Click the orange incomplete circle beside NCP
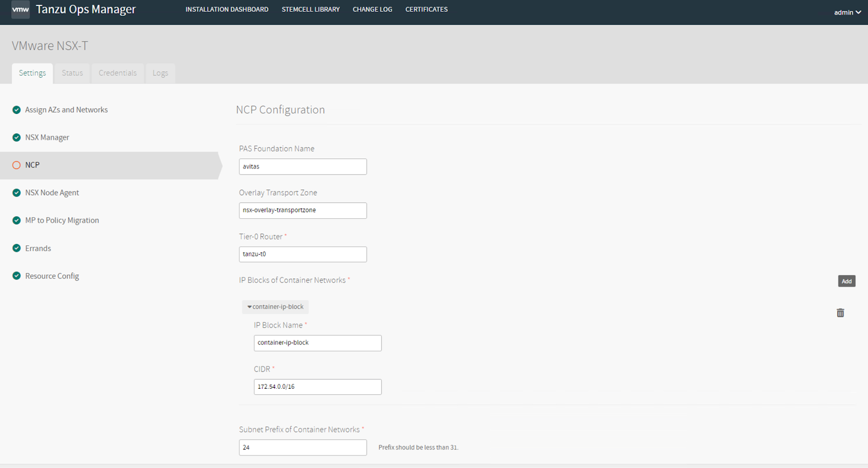Screen dimensions: 868x468 [x=16, y=165]
